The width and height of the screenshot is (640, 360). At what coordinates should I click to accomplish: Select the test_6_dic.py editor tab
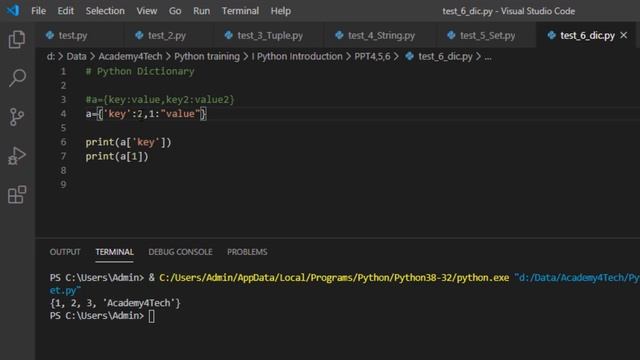point(587,36)
